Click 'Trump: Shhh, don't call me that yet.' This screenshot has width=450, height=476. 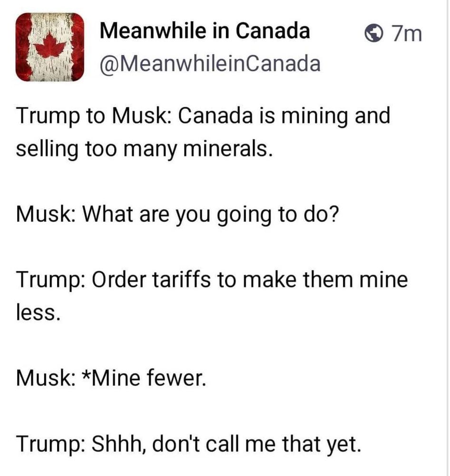click(189, 444)
